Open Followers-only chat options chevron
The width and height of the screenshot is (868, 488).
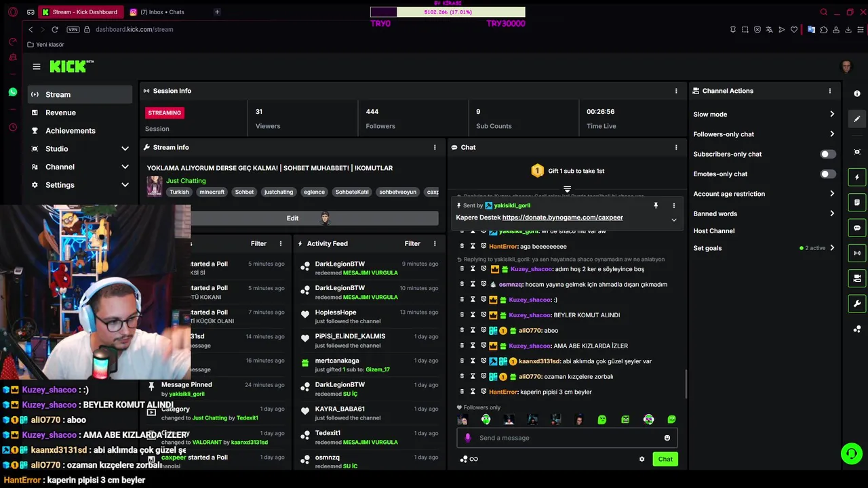832,134
